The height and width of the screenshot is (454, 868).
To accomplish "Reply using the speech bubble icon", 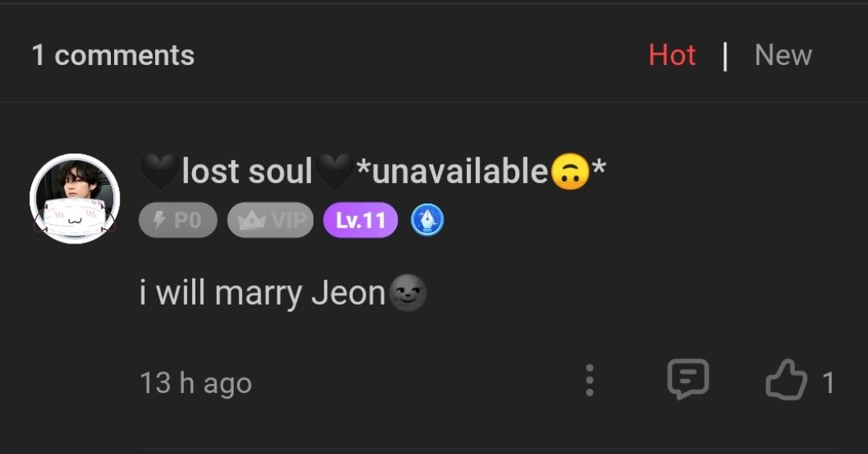I will pos(688,379).
